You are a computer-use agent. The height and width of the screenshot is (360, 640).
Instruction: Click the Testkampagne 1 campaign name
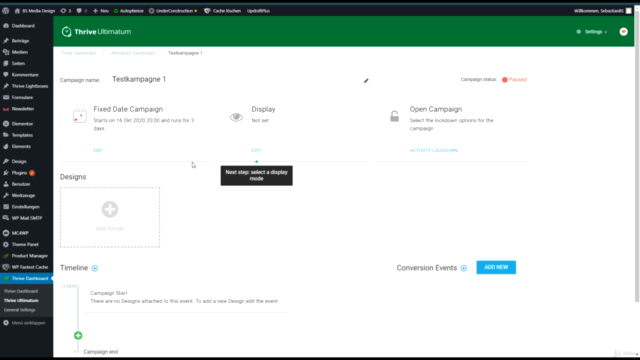pos(139,79)
